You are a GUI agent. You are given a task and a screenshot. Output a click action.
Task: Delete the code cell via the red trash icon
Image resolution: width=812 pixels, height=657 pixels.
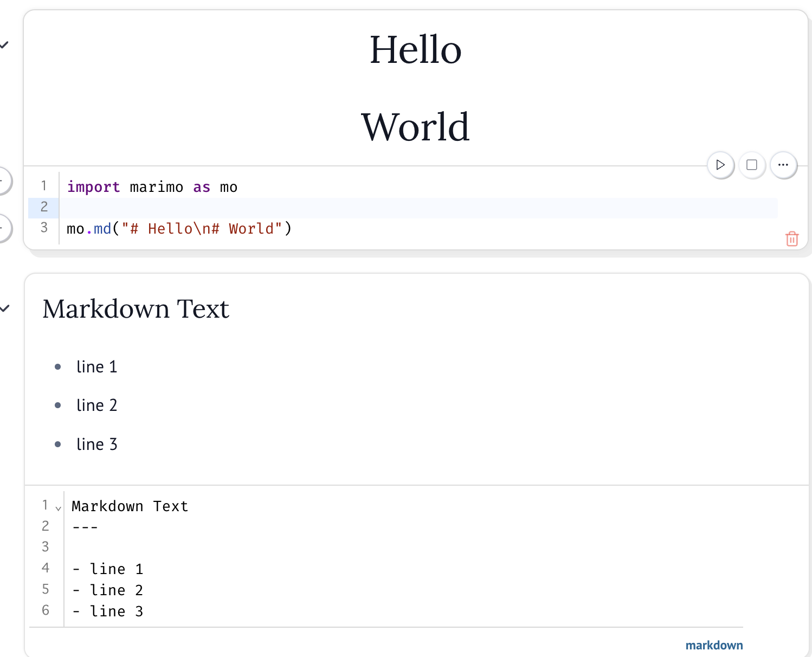[792, 239]
